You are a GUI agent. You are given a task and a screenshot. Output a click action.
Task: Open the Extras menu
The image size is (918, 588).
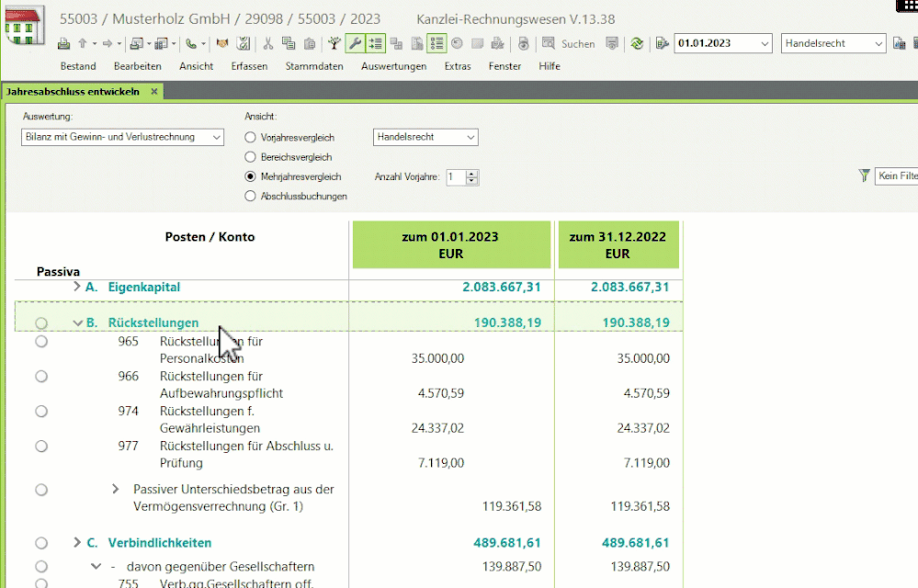(458, 66)
